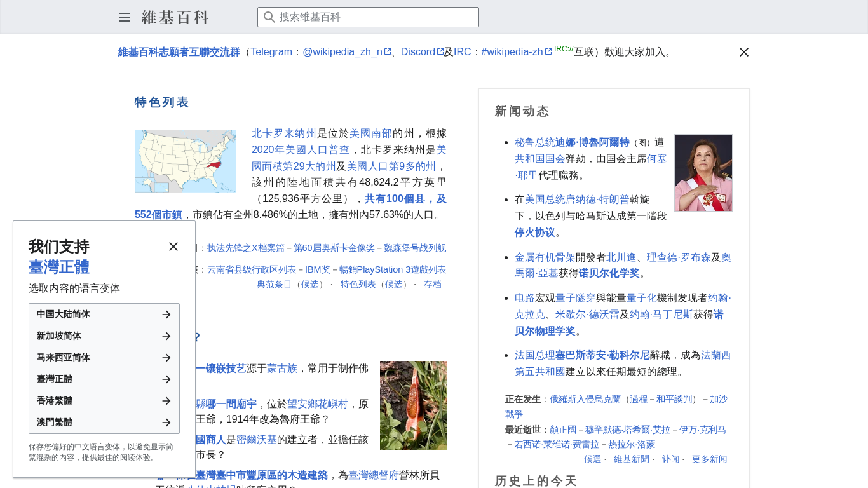Viewport: 868px width, 488px height.
Task: Open the 电路 link
Action: click(x=525, y=298)
